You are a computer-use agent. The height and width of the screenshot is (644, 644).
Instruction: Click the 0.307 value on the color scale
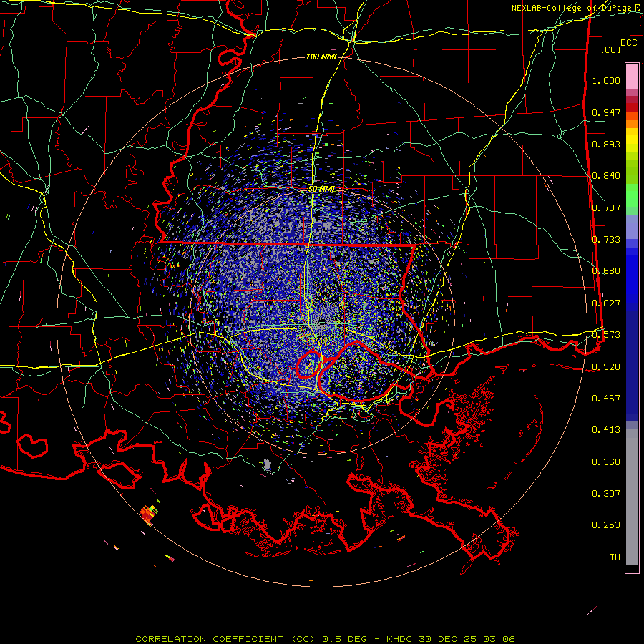(x=606, y=494)
